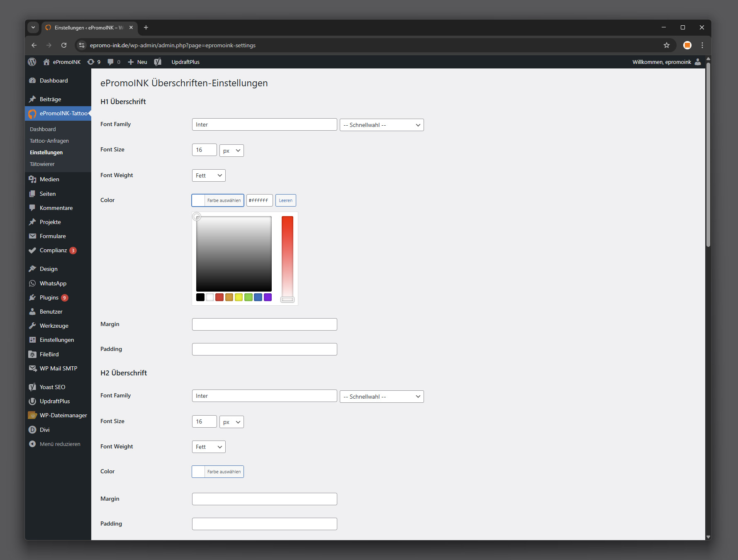Click the WordPress logo in admin bar
Image resolution: width=738 pixels, height=560 pixels.
(x=32, y=62)
